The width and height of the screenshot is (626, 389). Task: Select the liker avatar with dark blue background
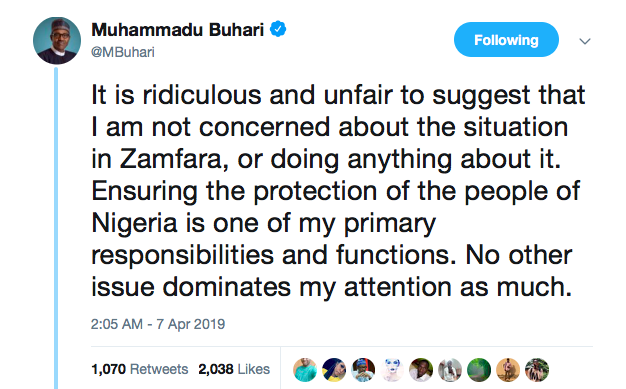click(334, 370)
